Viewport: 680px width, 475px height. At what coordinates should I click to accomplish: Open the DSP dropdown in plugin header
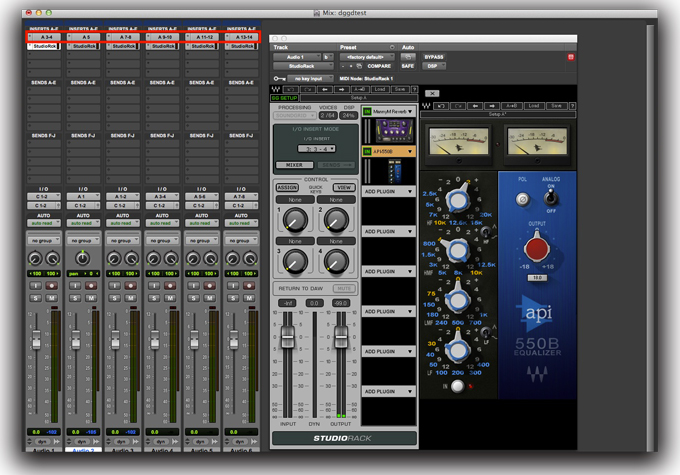pyautogui.click(x=434, y=66)
